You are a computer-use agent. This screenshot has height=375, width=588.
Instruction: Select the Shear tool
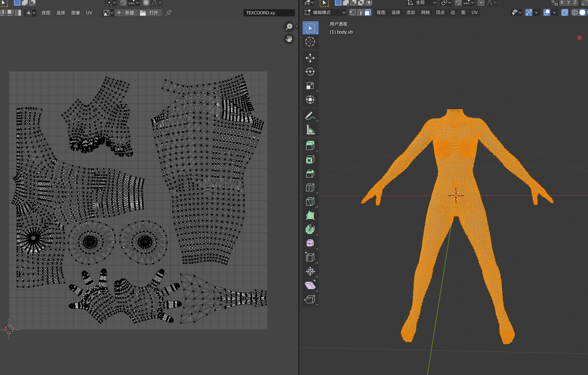pos(310,285)
